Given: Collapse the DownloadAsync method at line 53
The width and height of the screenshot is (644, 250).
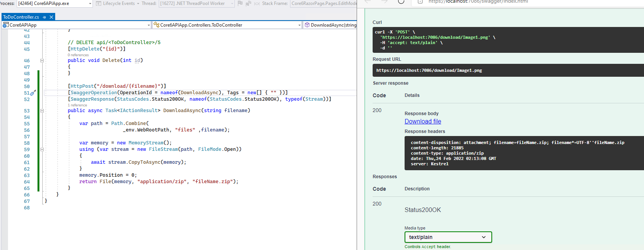Looking at the screenshot, I should point(42,111).
